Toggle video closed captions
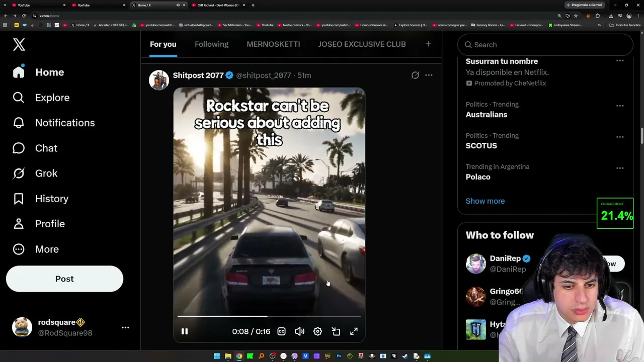This screenshot has height=362, width=644. tap(281, 331)
